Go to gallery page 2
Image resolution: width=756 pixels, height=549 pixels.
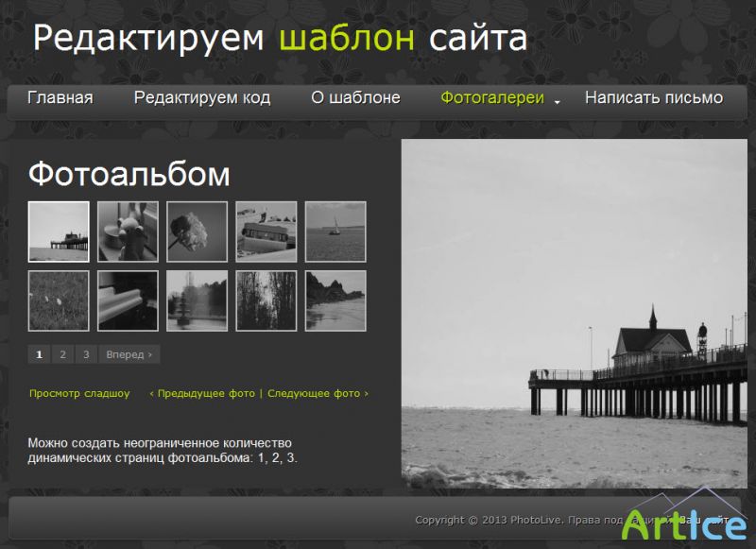(x=62, y=354)
